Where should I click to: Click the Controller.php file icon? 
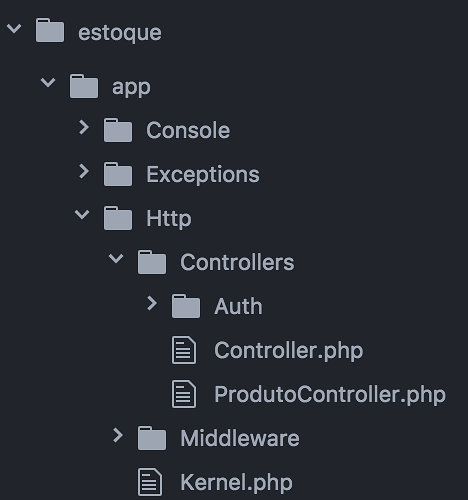(184, 350)
